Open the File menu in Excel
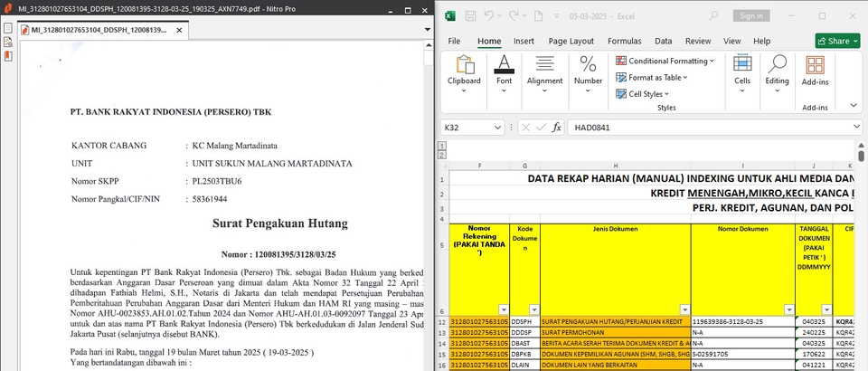The image size is (868, 371). click(x=454, y=41)
